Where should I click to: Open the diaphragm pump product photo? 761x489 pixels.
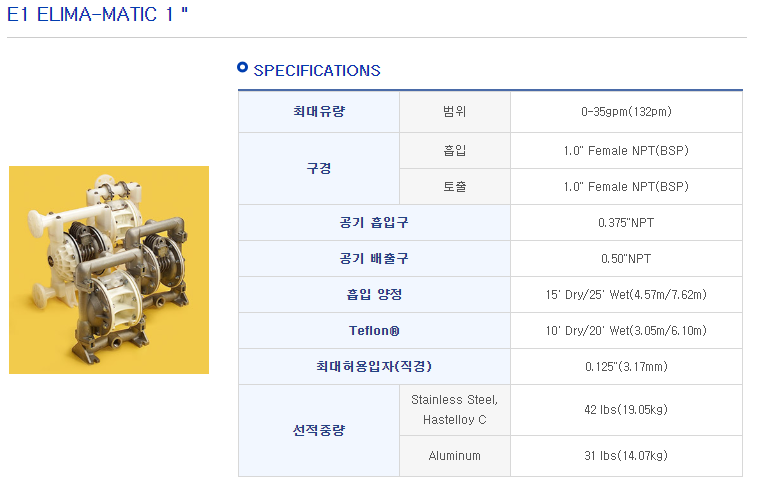pos(109,270)
